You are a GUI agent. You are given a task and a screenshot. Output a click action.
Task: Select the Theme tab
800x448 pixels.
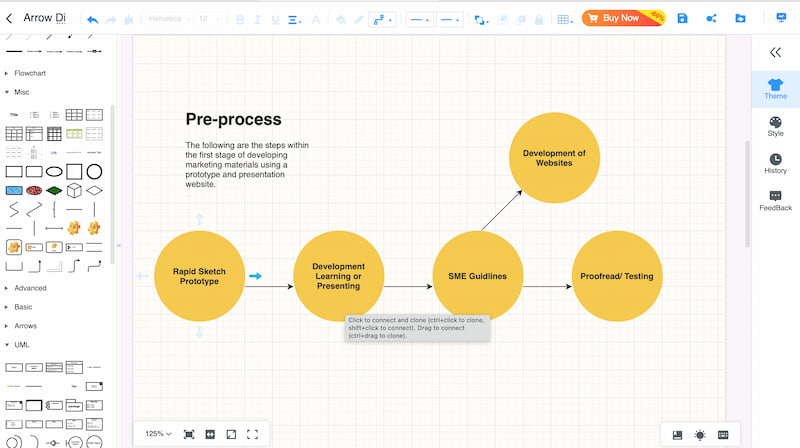pos(775,88)
